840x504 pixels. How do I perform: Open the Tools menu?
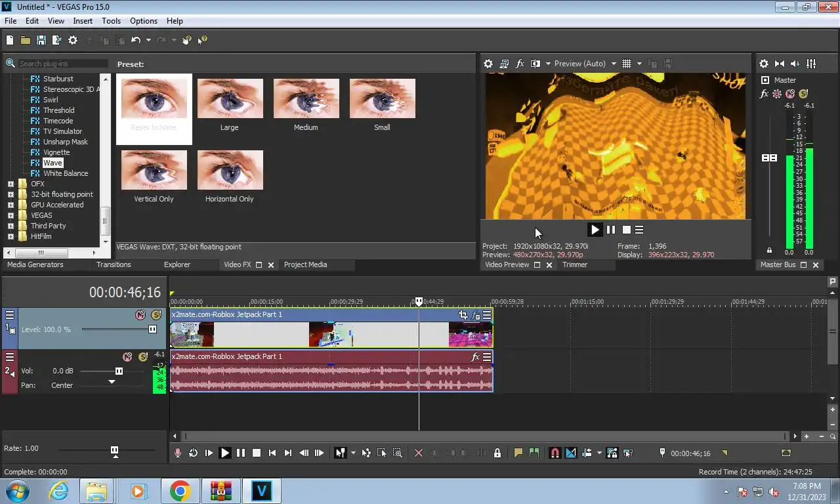tap(111, 21)
